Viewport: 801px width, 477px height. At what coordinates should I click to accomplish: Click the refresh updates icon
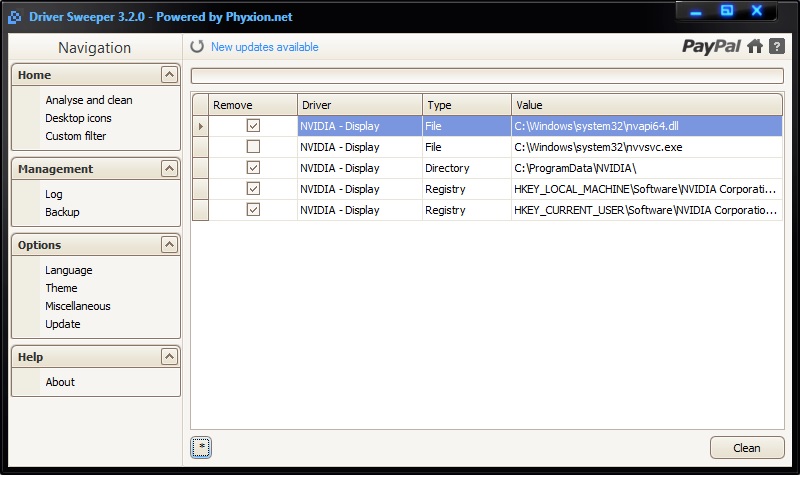(x=197, y=46)
